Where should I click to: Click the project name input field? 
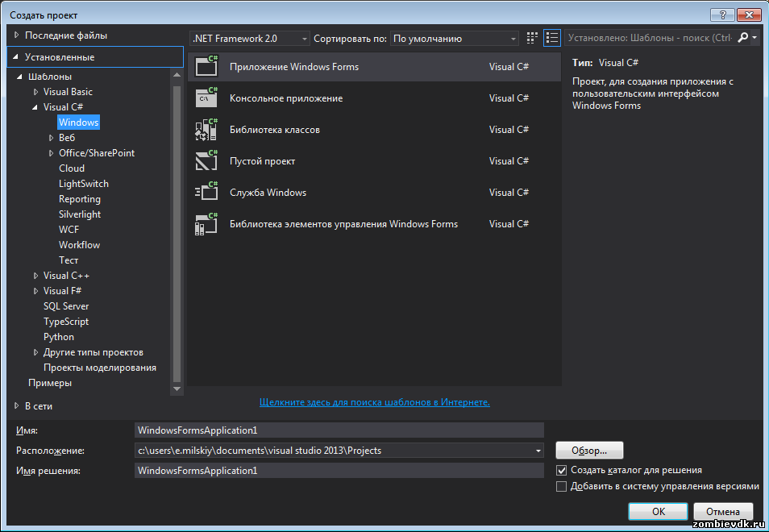tap(339, 430)
